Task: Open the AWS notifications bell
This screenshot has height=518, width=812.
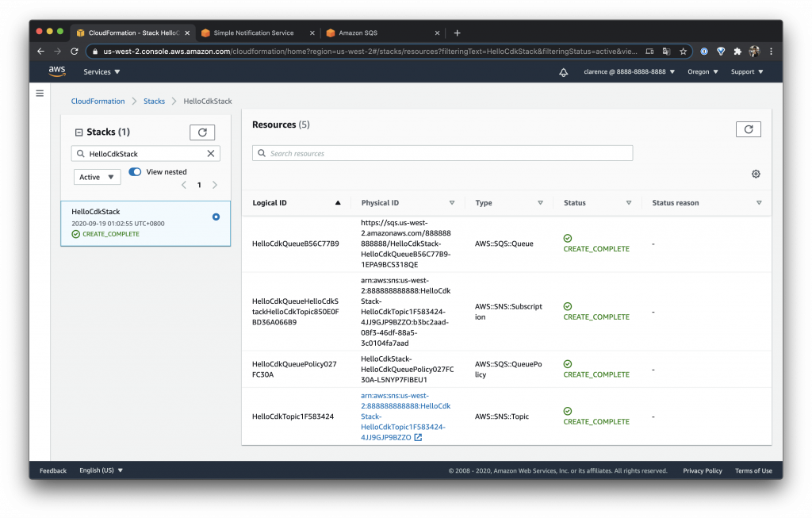Action: pyautogui.click(x=564, y=72)
